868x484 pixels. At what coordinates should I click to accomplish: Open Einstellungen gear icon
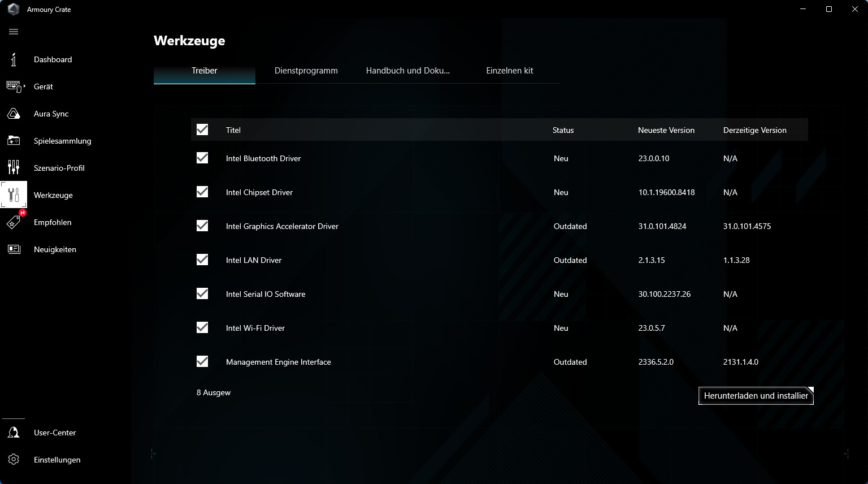[x=14, y=460]
